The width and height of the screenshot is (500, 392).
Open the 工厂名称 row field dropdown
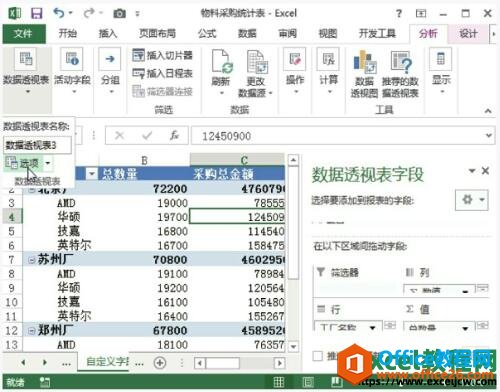[372, 327]
